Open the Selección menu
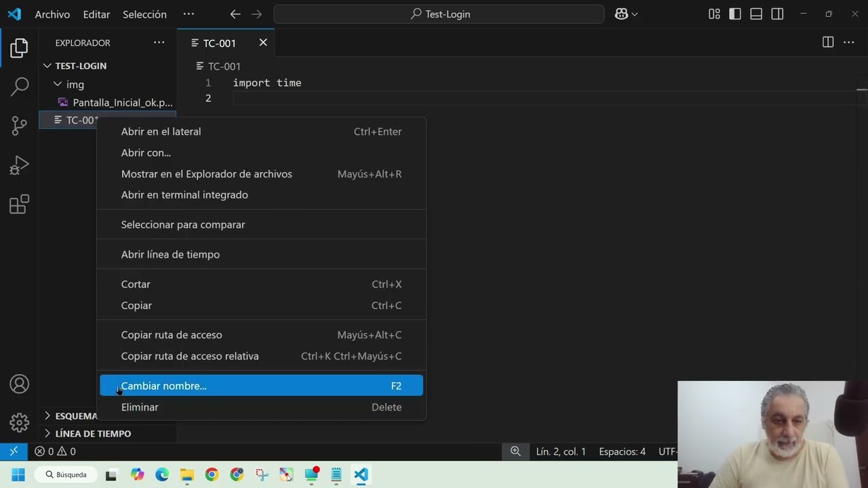Image resolution: width=868 pixels, height=488 pixels. pos(144,14)
